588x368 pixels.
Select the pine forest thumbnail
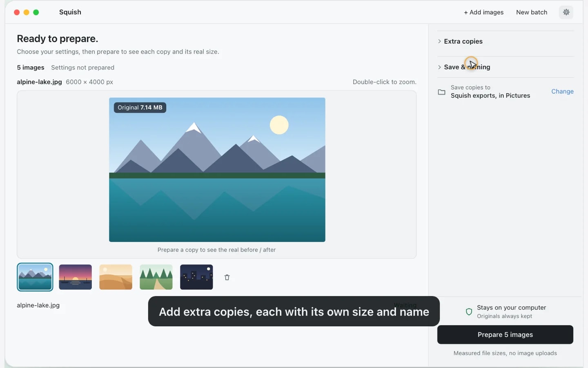click(156, 277)
